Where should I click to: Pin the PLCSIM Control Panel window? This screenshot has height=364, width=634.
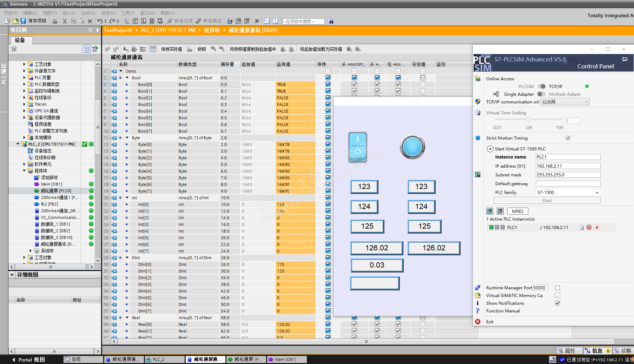pos(625,59)
